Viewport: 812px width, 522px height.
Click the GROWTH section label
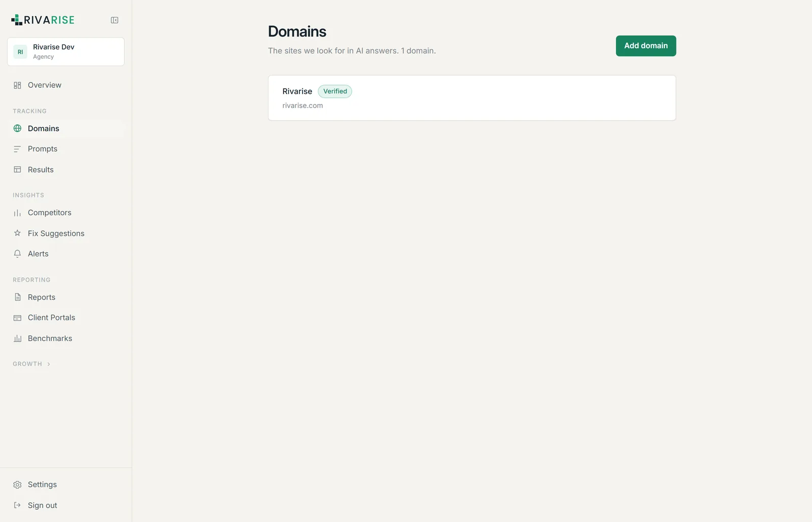(x=27, y=364)
